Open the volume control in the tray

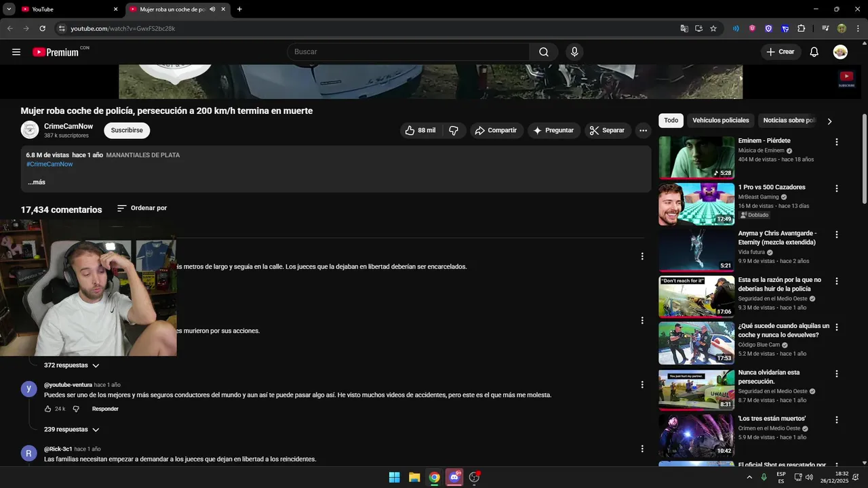click(x=810, y=477)
